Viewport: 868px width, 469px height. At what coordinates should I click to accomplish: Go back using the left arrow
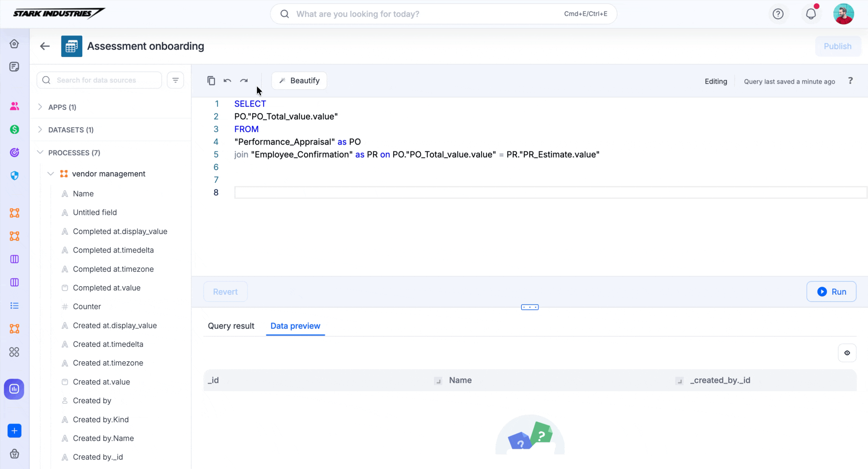tap(45, 46)
